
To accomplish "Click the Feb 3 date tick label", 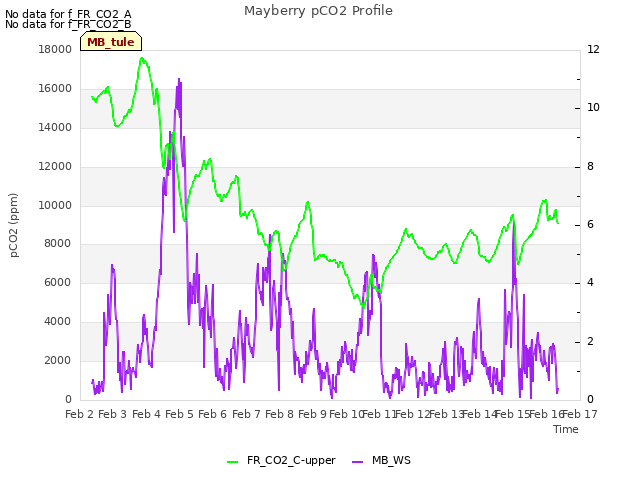I will (x=113, y=415).
